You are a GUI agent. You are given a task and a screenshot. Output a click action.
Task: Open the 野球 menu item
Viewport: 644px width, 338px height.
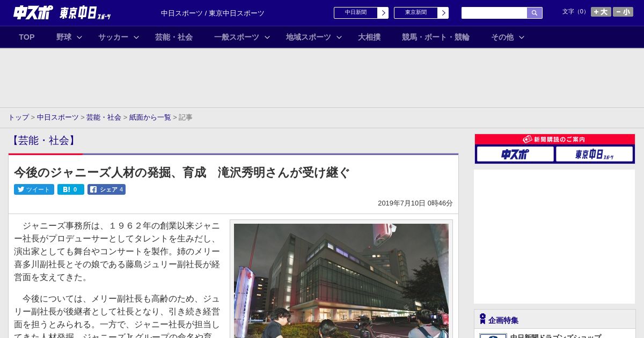(x=64, y=37)
